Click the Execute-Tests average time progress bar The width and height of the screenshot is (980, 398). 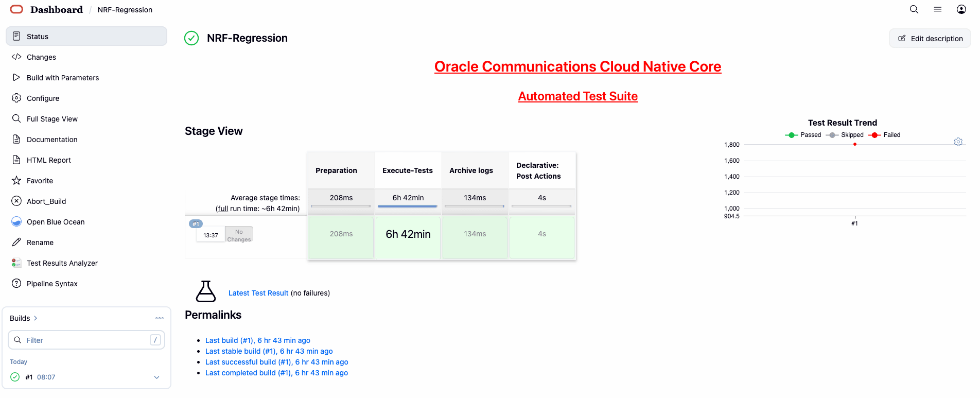pos(408,206)
